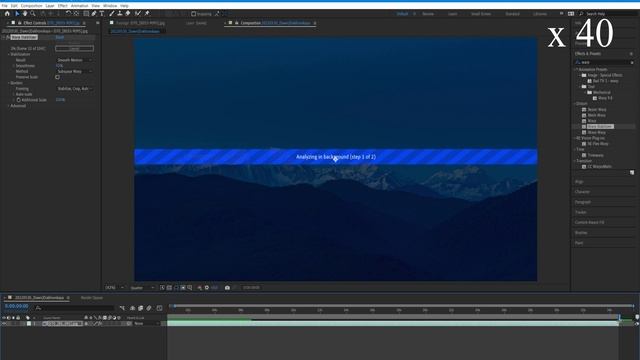This screenshot has width=640, height=360.
Task: Toggle the Snapping checkbox in the toolbar
Action: click(193, 13)
